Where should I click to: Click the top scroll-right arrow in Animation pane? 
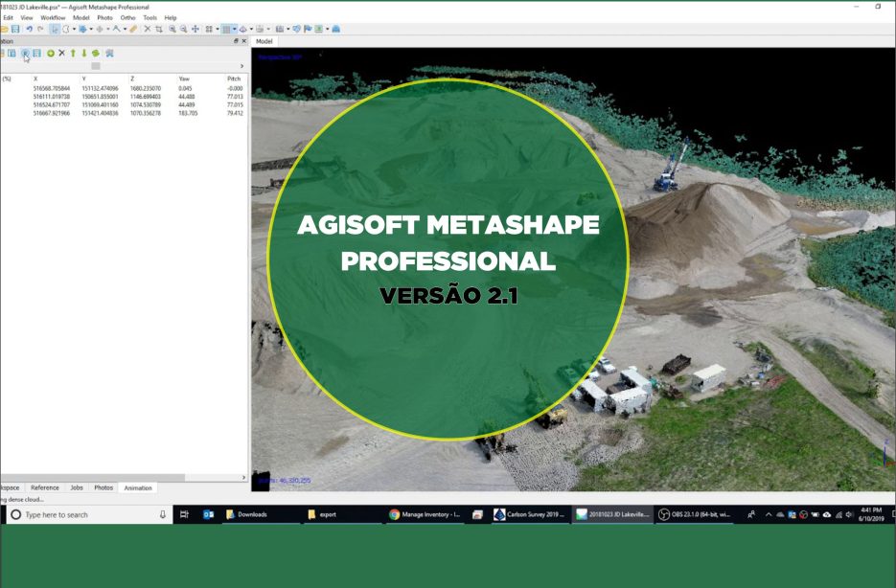(241, 66)
